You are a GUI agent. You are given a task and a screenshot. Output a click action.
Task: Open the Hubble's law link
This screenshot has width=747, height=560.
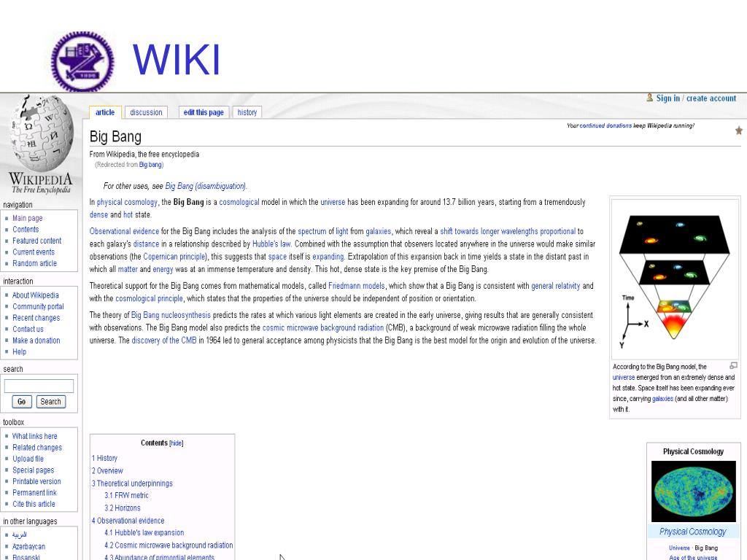(271, 244)
